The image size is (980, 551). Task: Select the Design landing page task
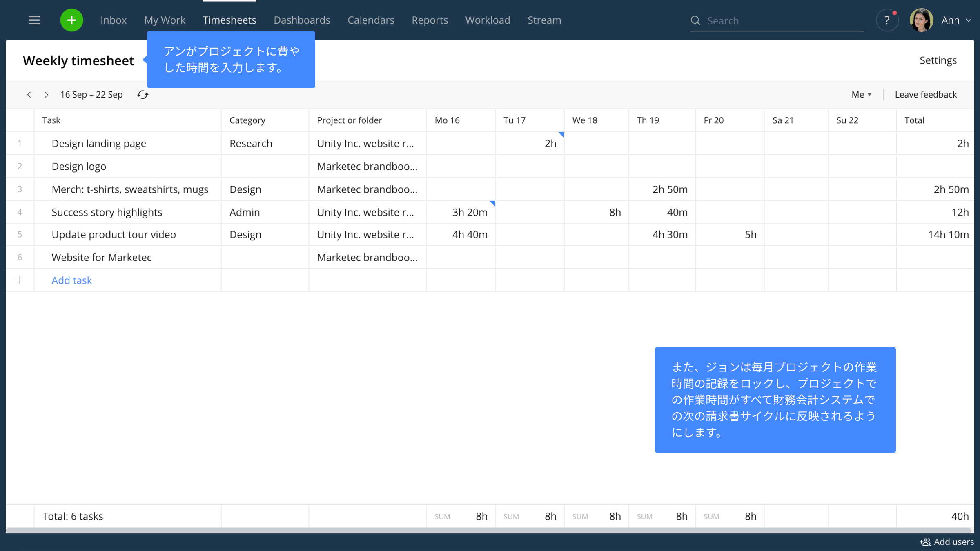click(99, 144)
